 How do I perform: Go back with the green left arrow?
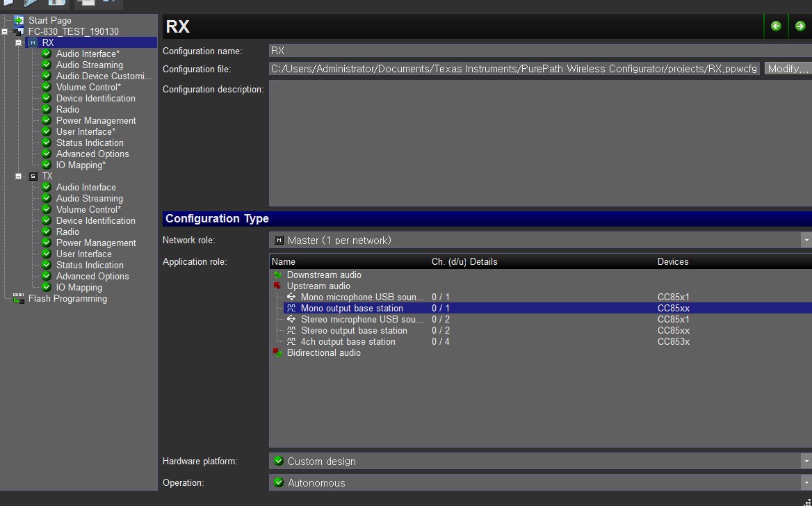coord(776,26)
